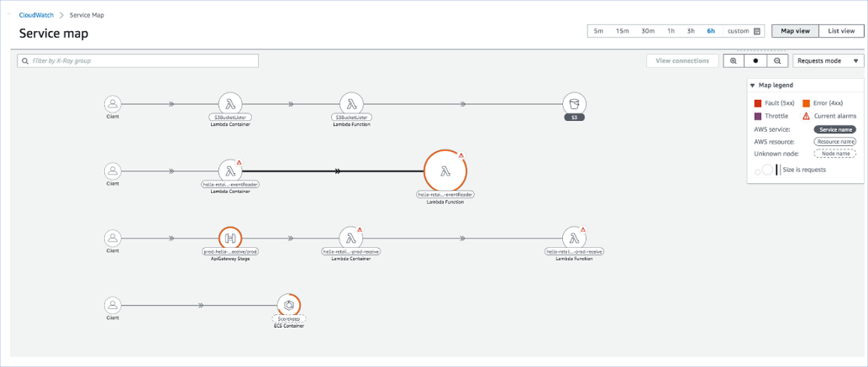Click the Current alarms legend triangle icon
Screen dimensions: 868x367
pos(807,116)
